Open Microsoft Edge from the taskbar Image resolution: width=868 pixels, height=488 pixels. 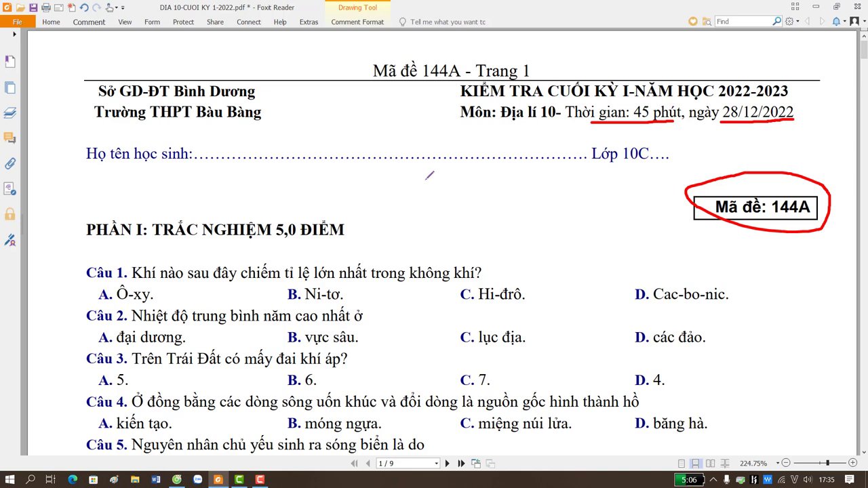click(x=72, y=479)
